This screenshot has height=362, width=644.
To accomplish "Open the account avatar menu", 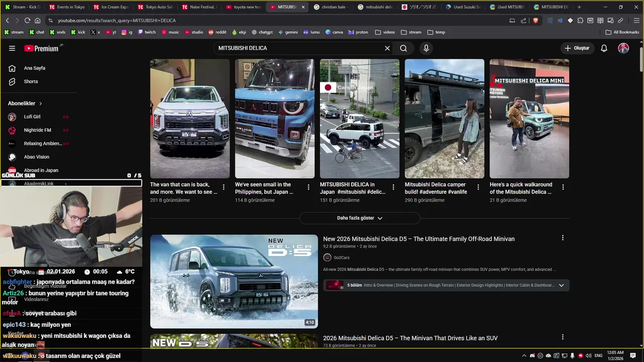I will (x=623, y=48).
